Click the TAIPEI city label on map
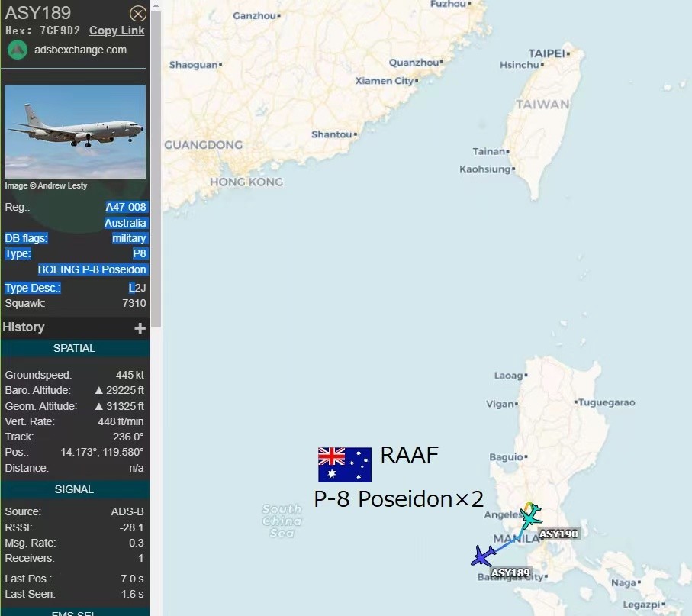 pos(547,53)
